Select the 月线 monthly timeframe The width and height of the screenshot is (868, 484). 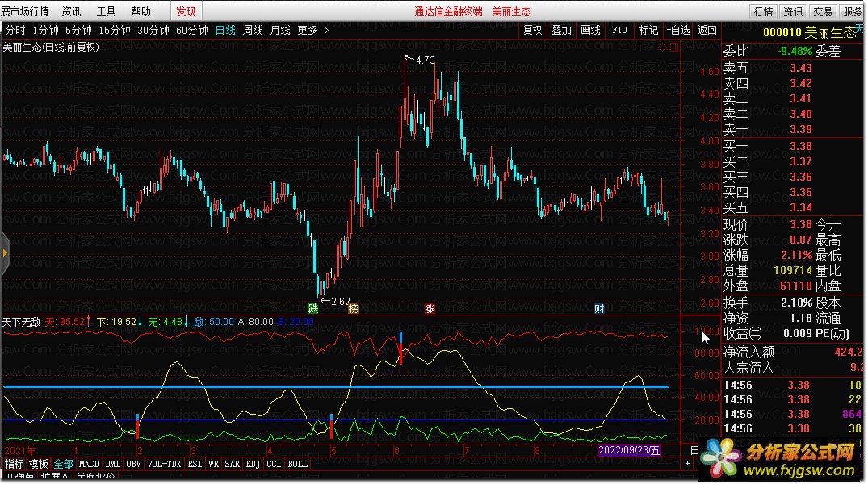[x=280, y=30]
